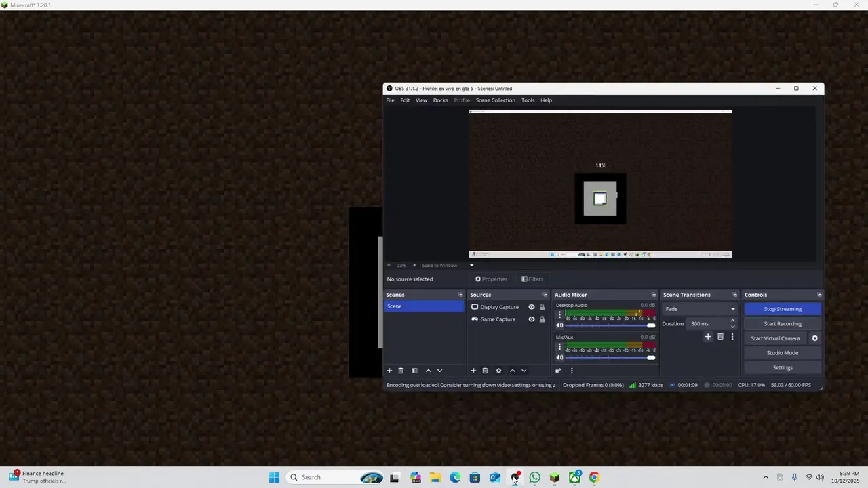
Task: Open source Properties button
Action: [491, 279]
